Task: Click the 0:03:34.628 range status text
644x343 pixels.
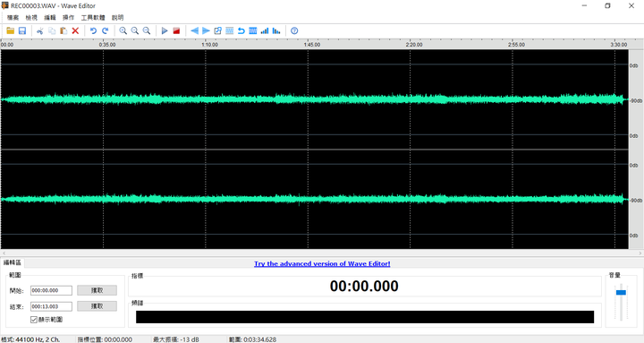Action: tap(260, 339)
